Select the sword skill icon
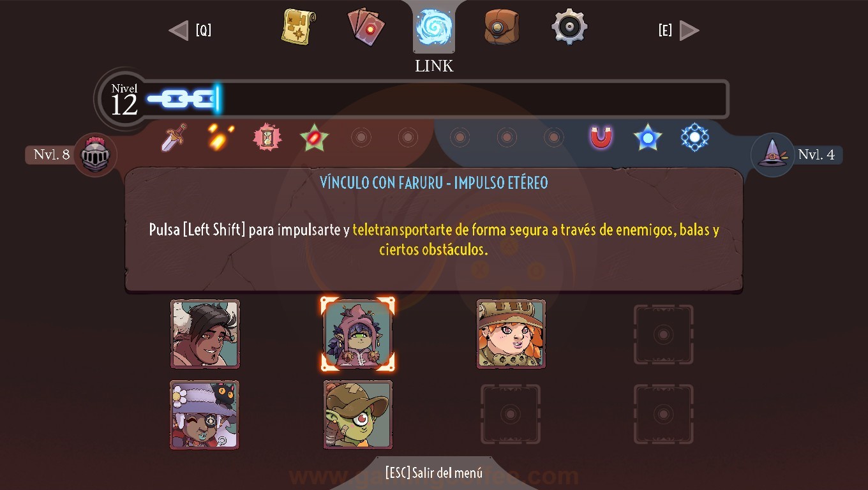This screenshot has width=868, height=490. [174, 137]
